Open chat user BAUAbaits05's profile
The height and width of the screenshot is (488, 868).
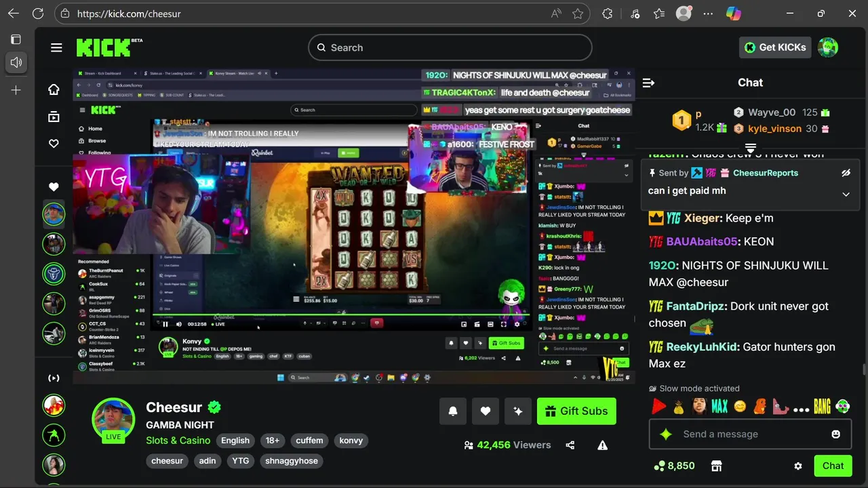(x=701, y=242)
